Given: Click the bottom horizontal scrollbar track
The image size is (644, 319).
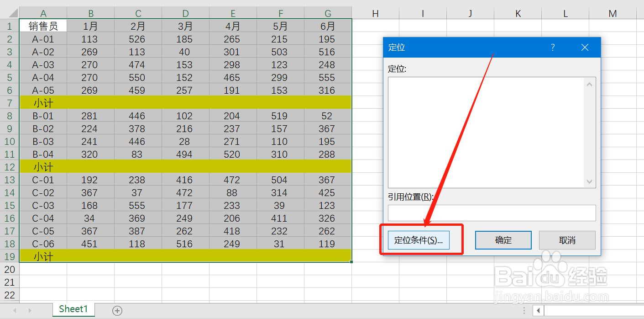Looking at the screenshot, I should (x=593, y=310).
